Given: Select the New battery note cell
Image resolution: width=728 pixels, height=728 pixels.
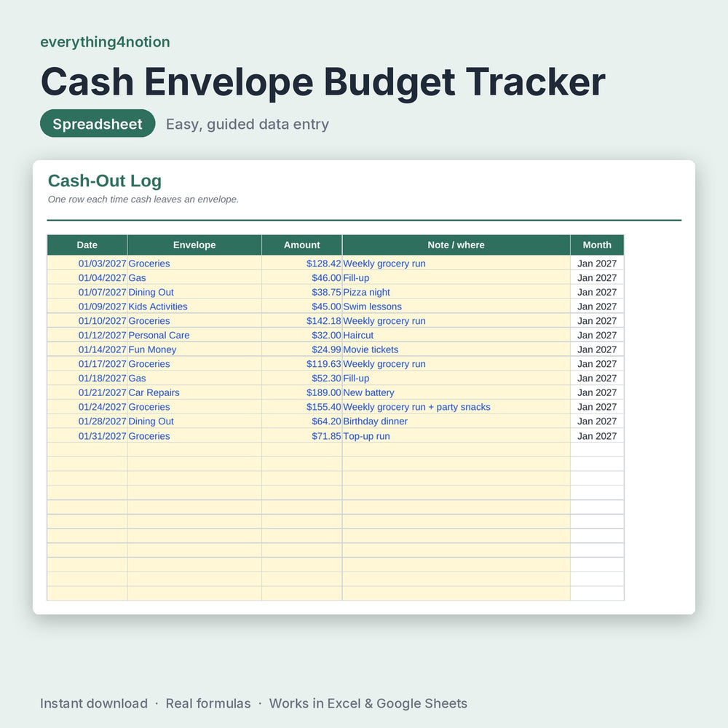Looking at the screenshot, I should click(x=456, y=393).
